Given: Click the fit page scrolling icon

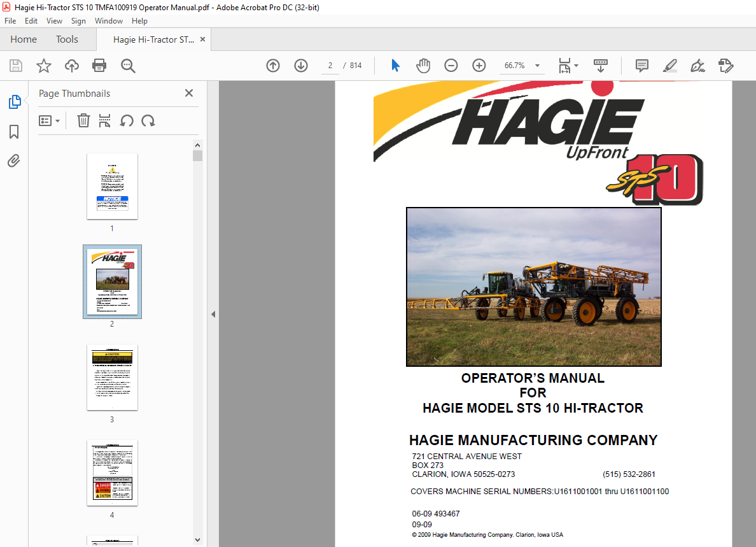Looking at the screenshot, I should point(564,66).
